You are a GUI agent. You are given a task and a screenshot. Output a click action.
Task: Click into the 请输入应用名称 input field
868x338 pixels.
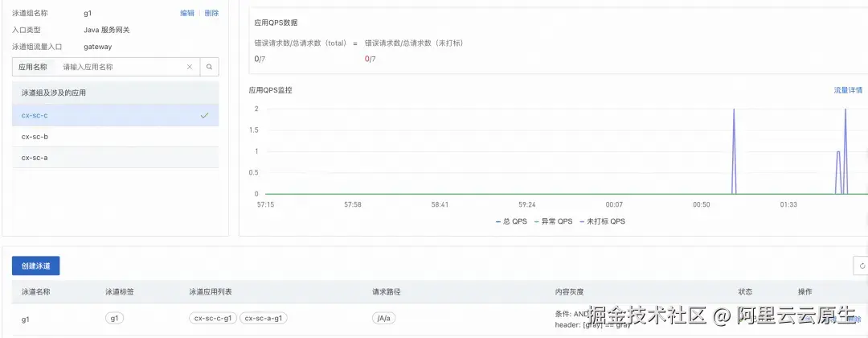click(122, 67)
